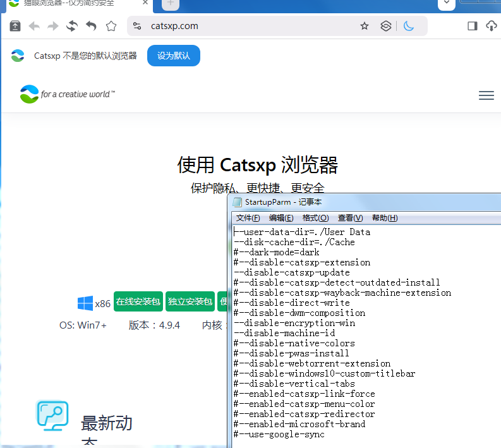Click the line #--disable-dwm-composition

[x=299, y=313]
